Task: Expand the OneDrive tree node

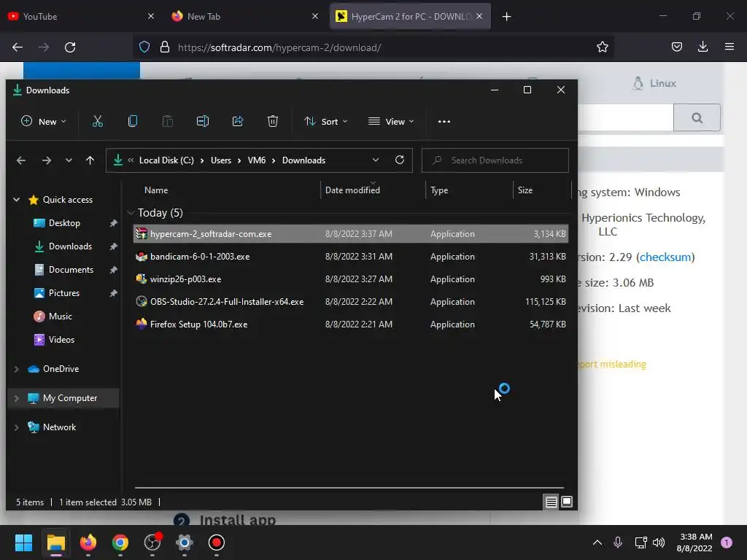Action: [17, 369]
